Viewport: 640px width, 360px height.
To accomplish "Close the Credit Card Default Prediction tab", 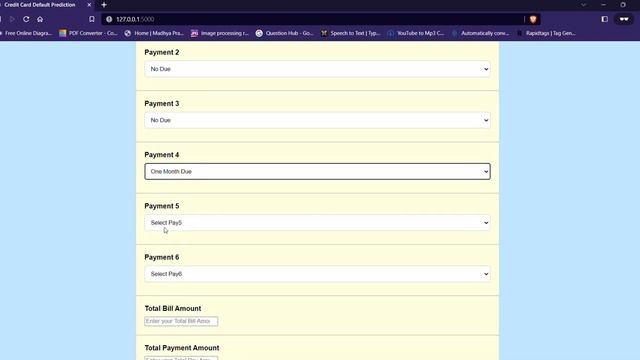I will (x=89, y=5).
